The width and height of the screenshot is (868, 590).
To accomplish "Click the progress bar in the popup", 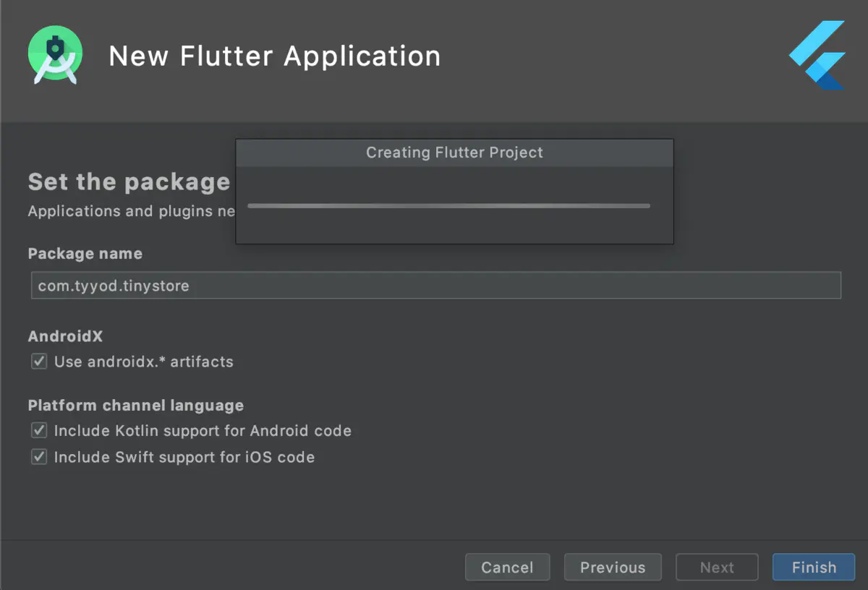I will (x=448, y=206).
